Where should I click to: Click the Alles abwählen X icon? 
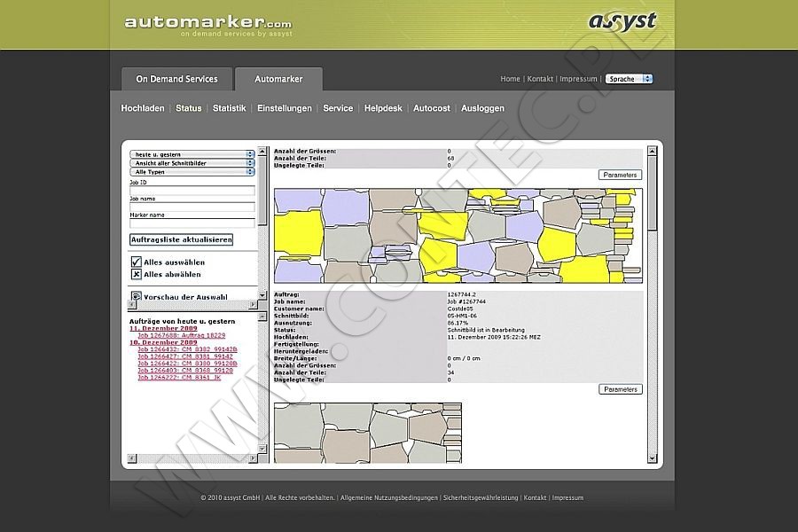136,274
